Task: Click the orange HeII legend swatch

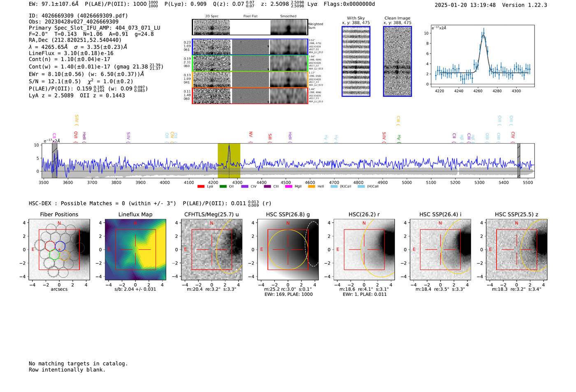Action: (x=311, y=187)
